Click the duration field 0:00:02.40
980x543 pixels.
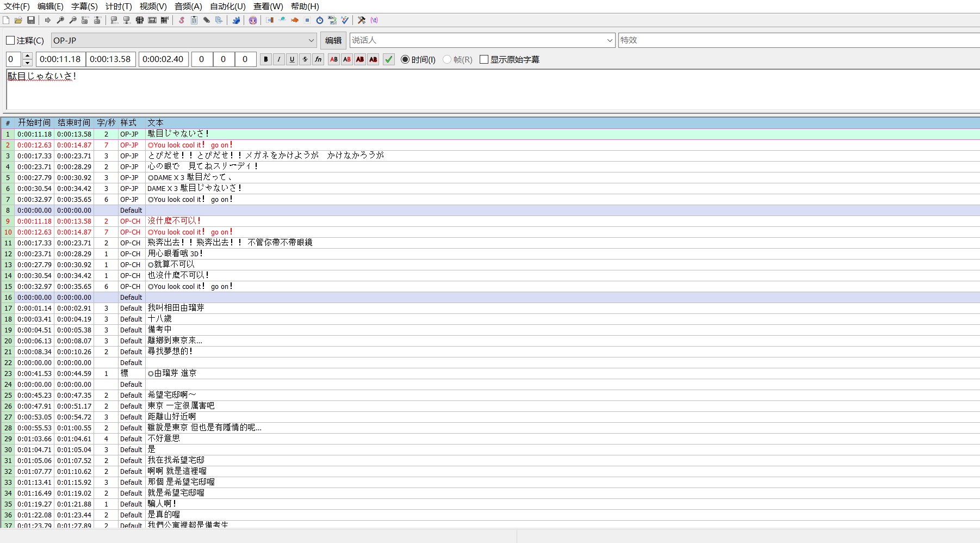[x=164, y=59]
